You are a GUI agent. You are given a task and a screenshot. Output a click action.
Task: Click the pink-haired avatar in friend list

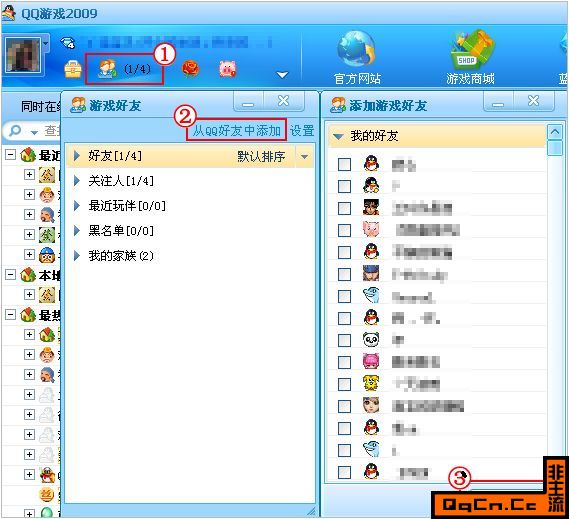371,361
